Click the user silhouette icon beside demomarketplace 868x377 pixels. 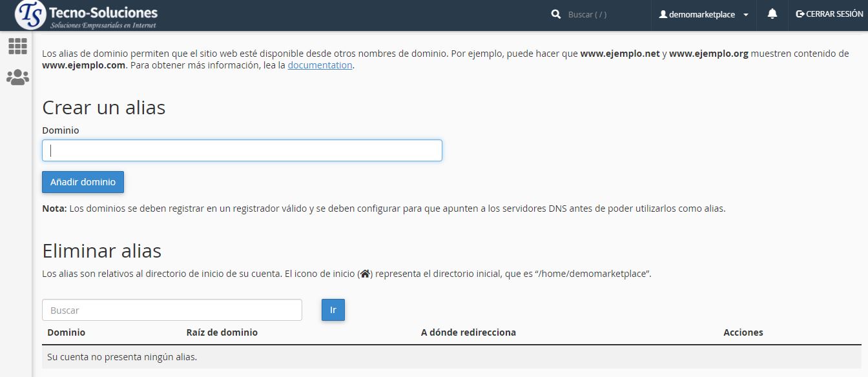(x=663, y=14)
